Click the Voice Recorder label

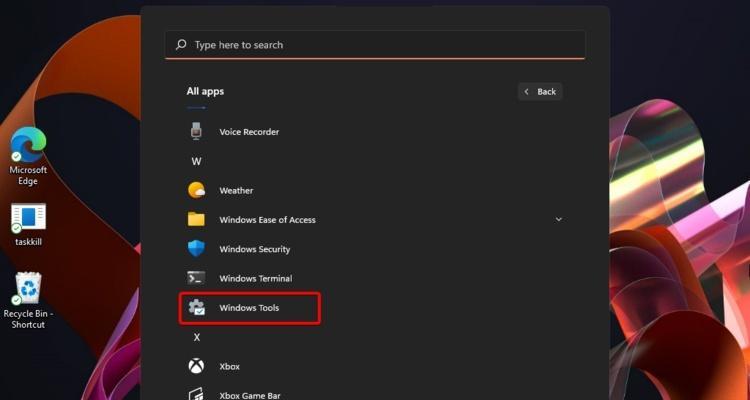(249, 132)
